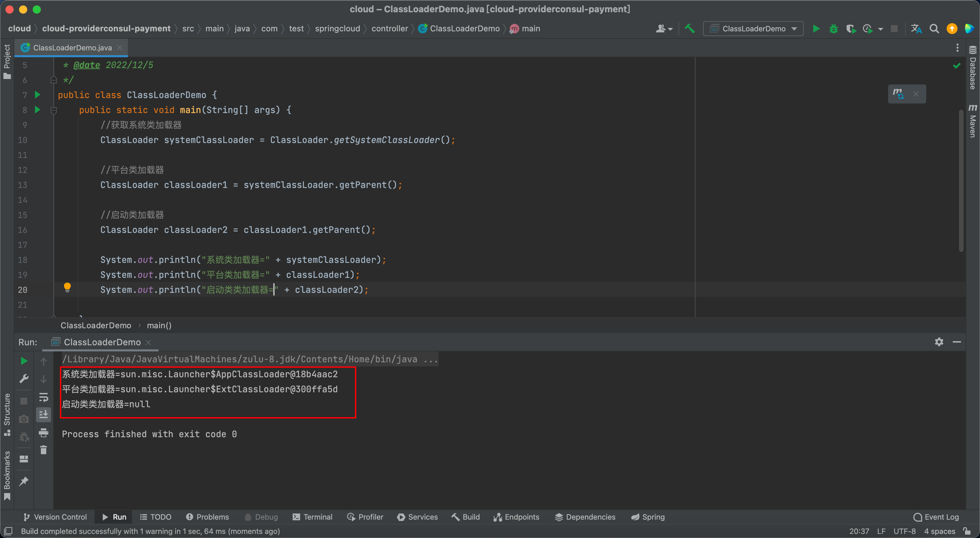980x538 pixels.
Task: Click the run gutter arrow beside main method
Action: point(37,110)
